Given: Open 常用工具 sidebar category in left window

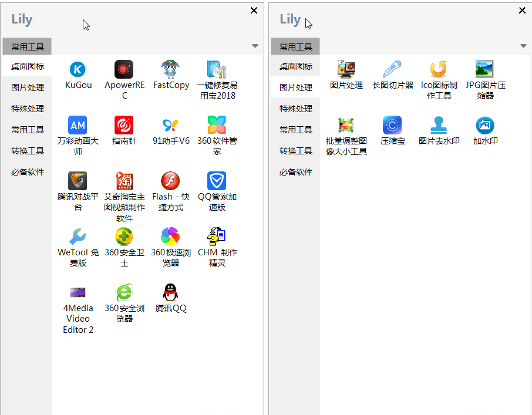Looking at the screenshot, I should (27, 130).
